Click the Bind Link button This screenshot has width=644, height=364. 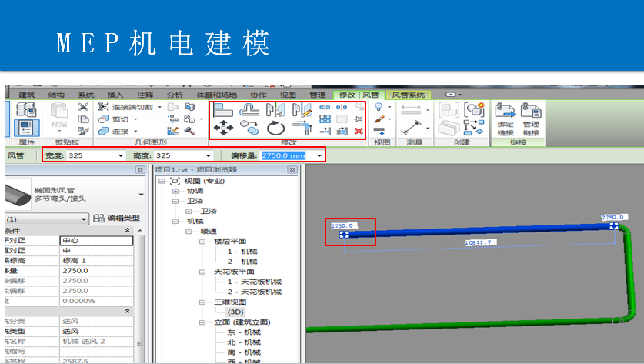[506, 119]
